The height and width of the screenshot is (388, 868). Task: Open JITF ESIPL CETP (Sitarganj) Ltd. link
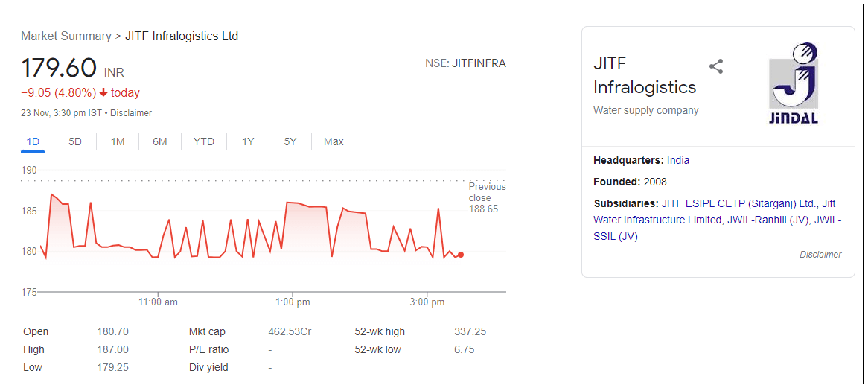(x=738, y=203)
